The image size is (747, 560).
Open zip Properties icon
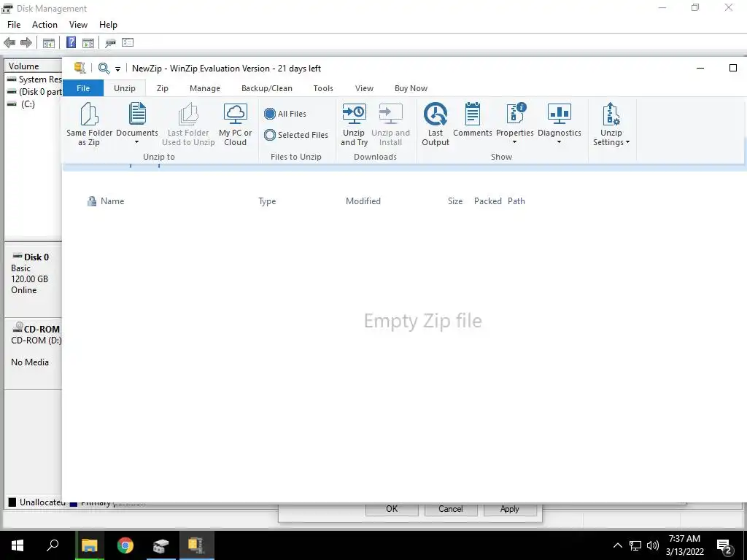tap(516, 114)
